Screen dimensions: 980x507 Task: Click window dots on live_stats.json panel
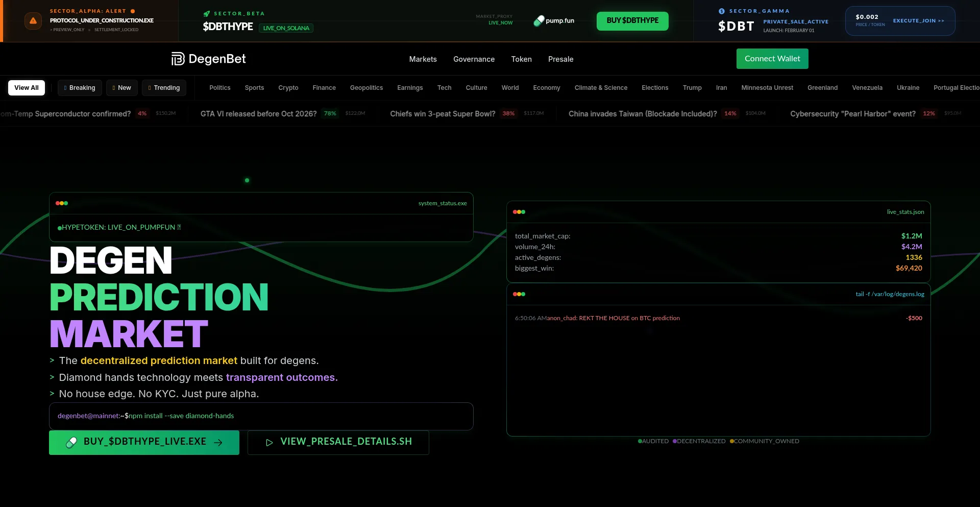519,212
